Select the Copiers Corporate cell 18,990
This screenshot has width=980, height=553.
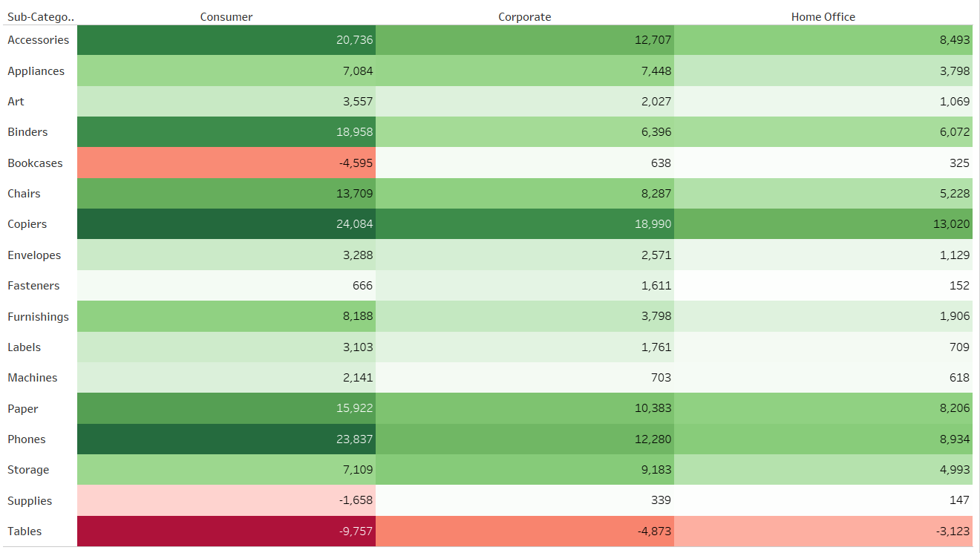[x=524, y=224]
